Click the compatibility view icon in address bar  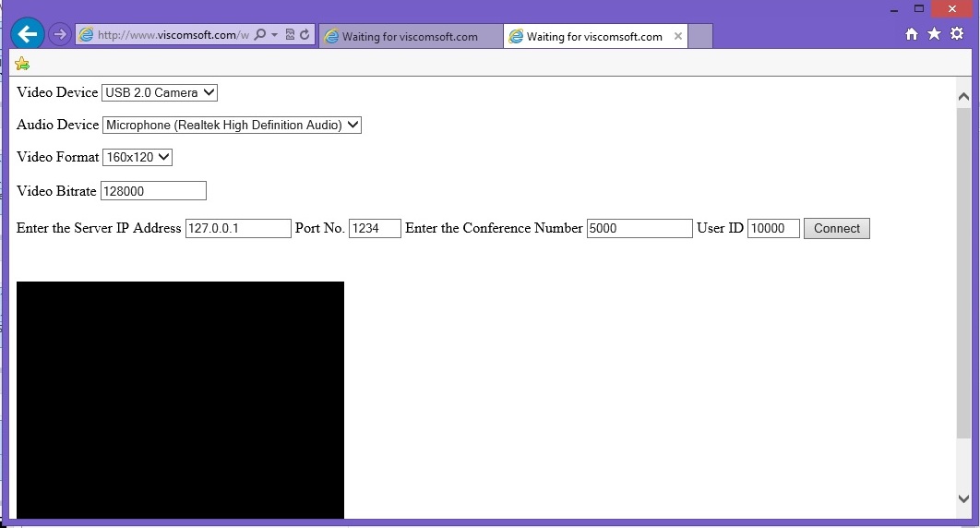click(x=290, y=35)
